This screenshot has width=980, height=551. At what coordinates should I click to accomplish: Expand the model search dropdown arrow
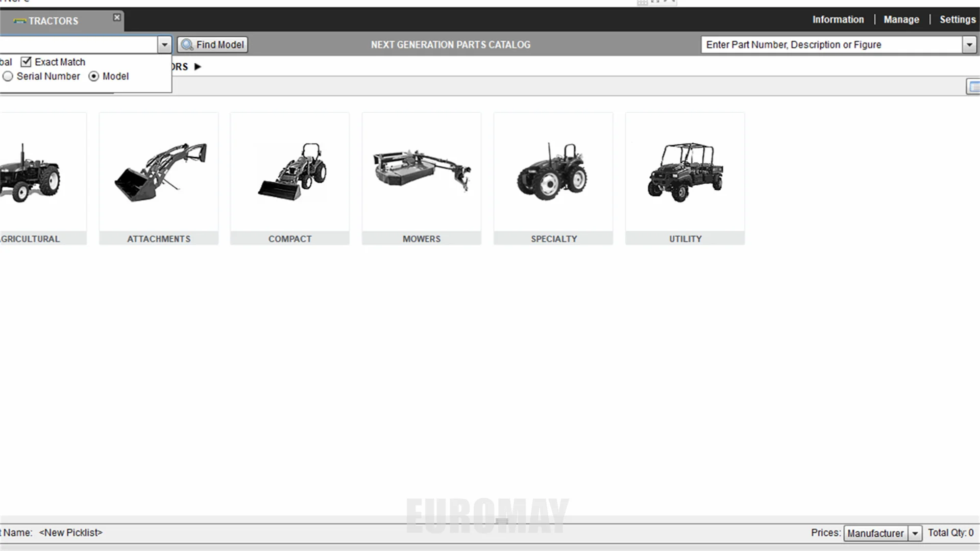pyautogui.click(x=164, y=45)
